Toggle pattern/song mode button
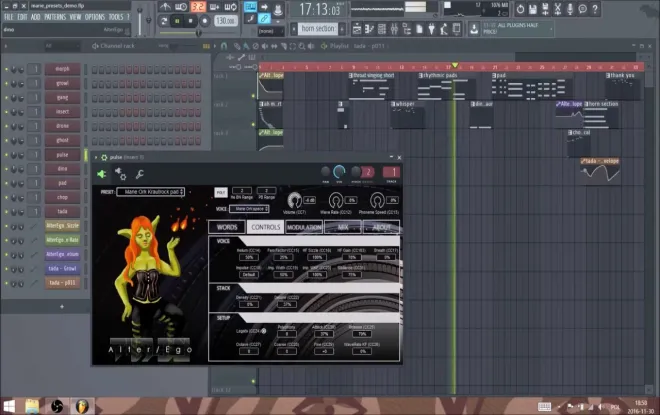 pos(163,21)
